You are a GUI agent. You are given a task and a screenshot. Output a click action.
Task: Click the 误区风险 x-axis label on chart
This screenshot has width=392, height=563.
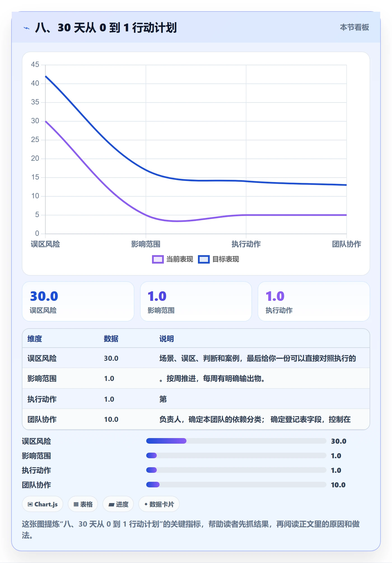click(45, 244)
